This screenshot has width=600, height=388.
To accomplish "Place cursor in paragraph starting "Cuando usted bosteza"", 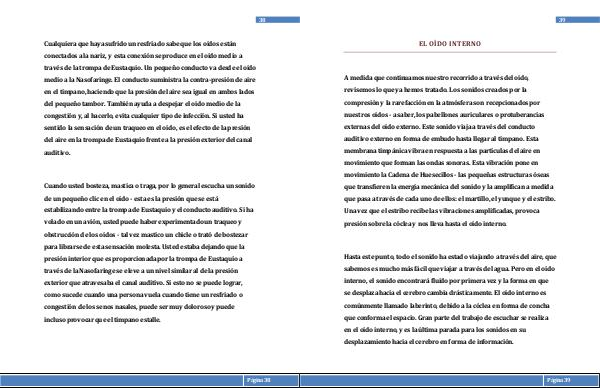I will pyautogui.click(x=149, y=253).
